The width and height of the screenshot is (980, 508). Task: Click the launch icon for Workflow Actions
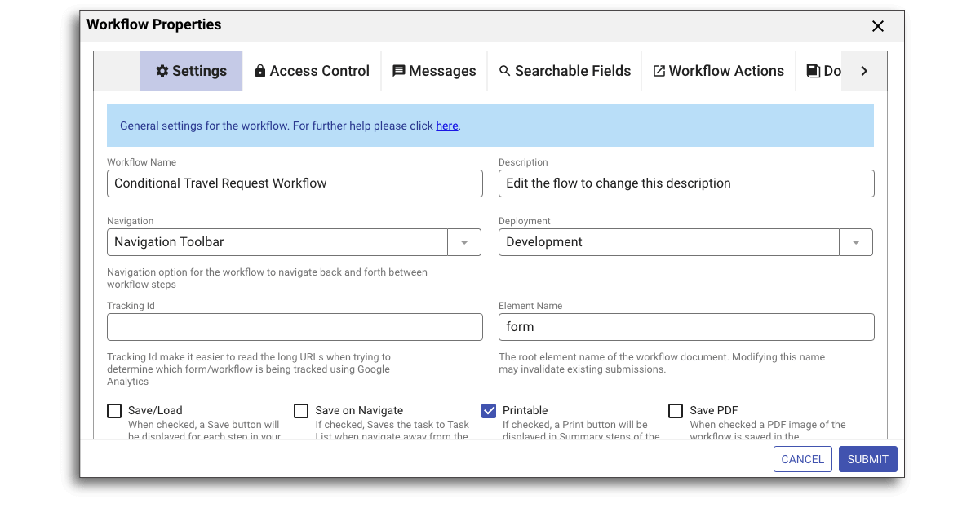coord(659,71)
